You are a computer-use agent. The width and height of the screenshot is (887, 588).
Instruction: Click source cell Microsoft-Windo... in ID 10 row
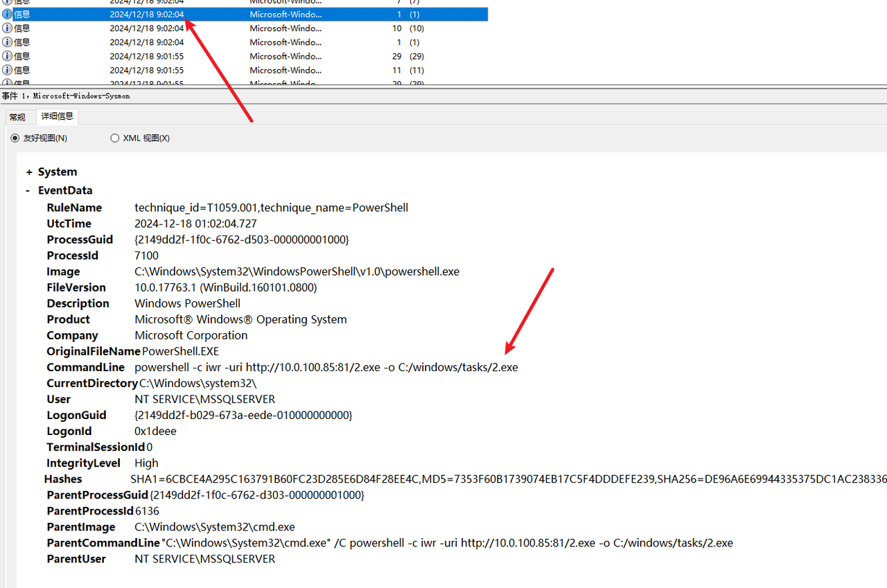click(x=286, y=28)
